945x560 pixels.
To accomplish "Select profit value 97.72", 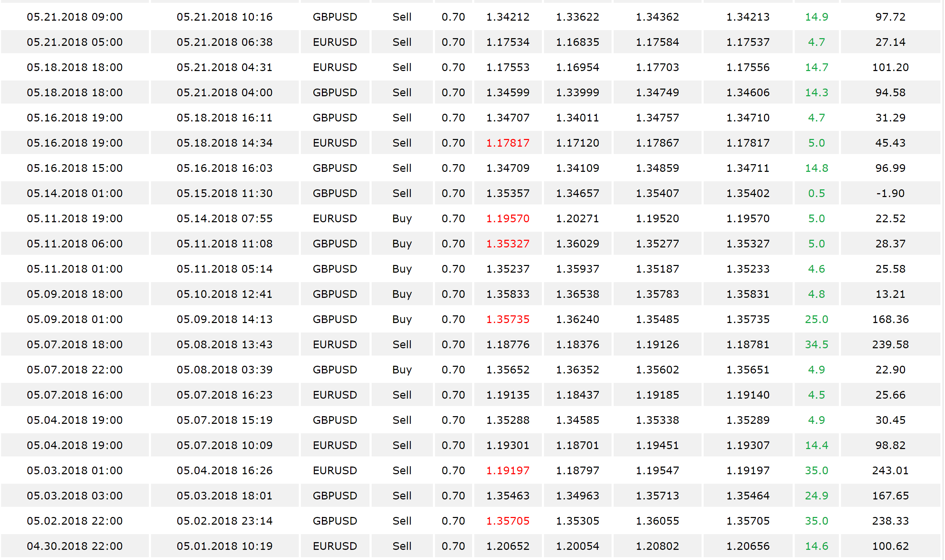I will pos(891,17).
